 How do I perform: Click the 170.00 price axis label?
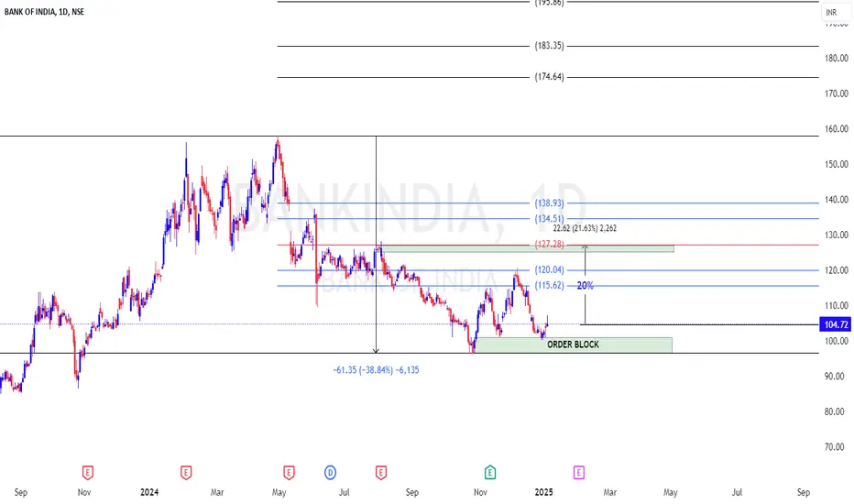coord(836,93)
